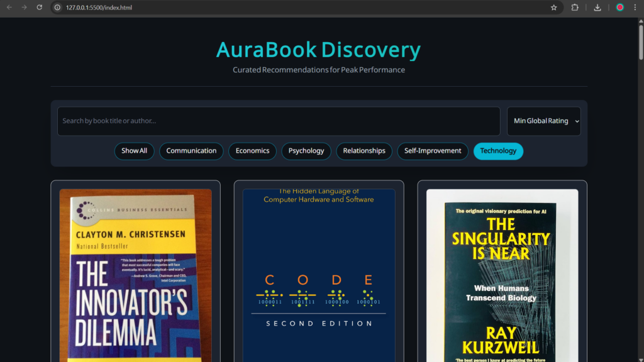Open browser downloads icon

(597, 8)
